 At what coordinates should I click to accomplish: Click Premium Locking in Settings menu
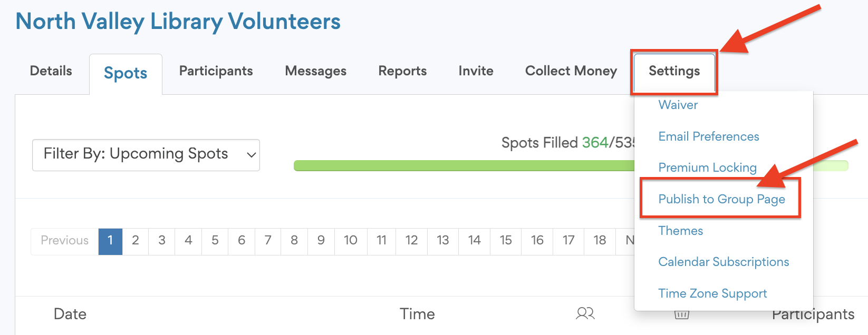point(707,168)
